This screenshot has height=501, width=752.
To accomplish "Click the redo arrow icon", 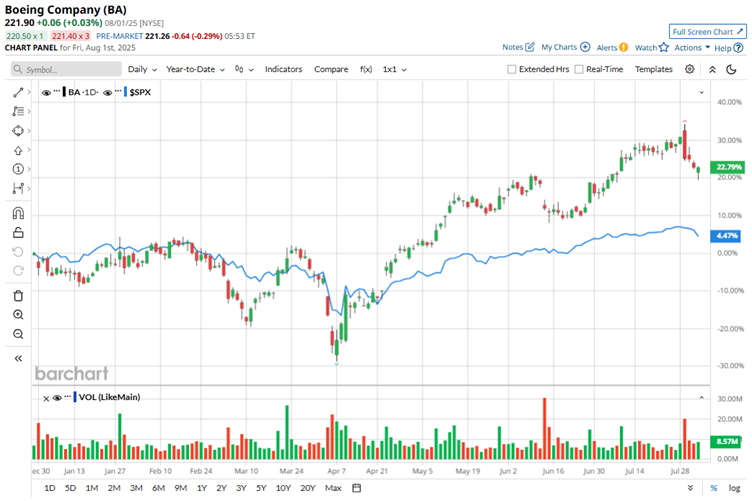I will click(x=18, y=271).
